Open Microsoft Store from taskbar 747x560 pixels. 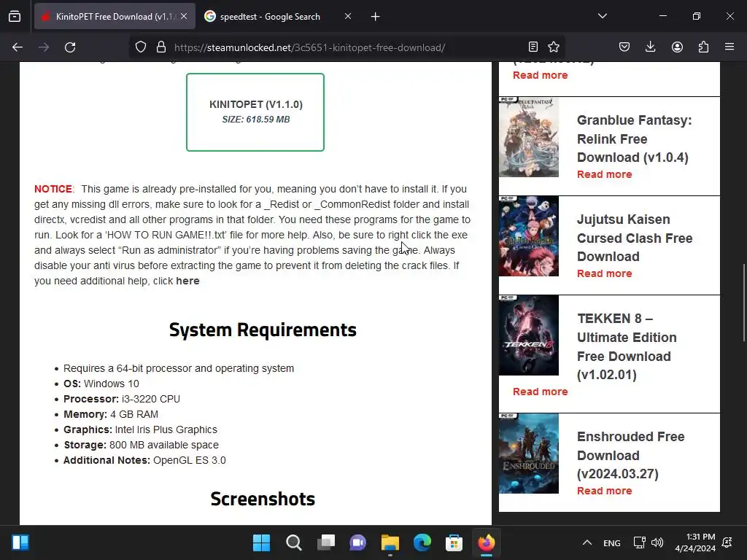[x=454, y=542]
